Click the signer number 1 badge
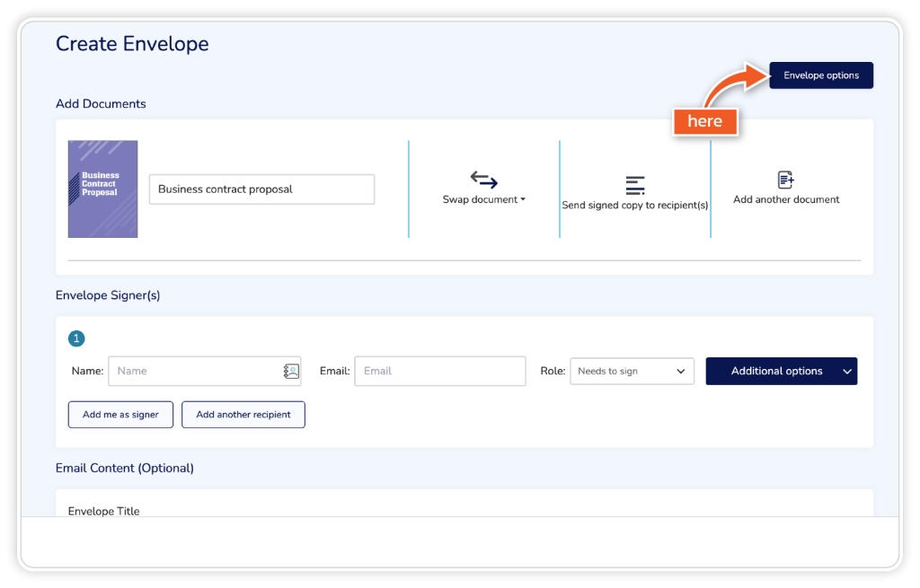Image resolution: width=920 pixels, height=588 pixels. point(76,338)
